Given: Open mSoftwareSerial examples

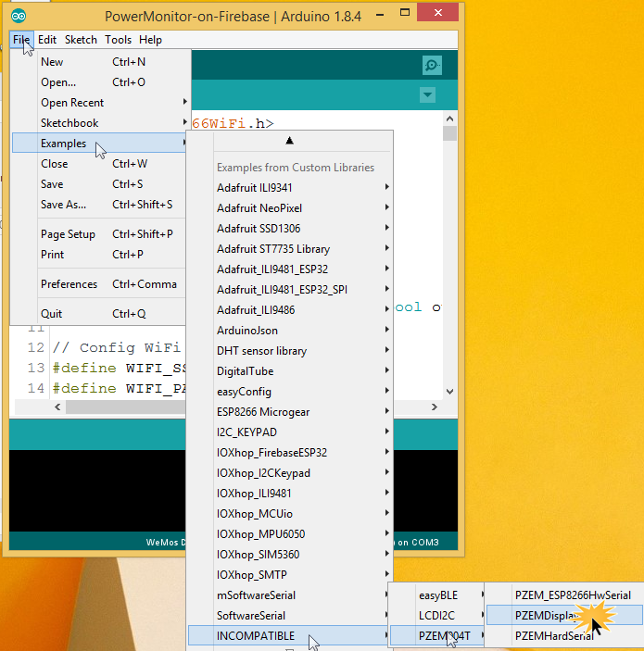Looking at the screenshot, I should (288, 595).
